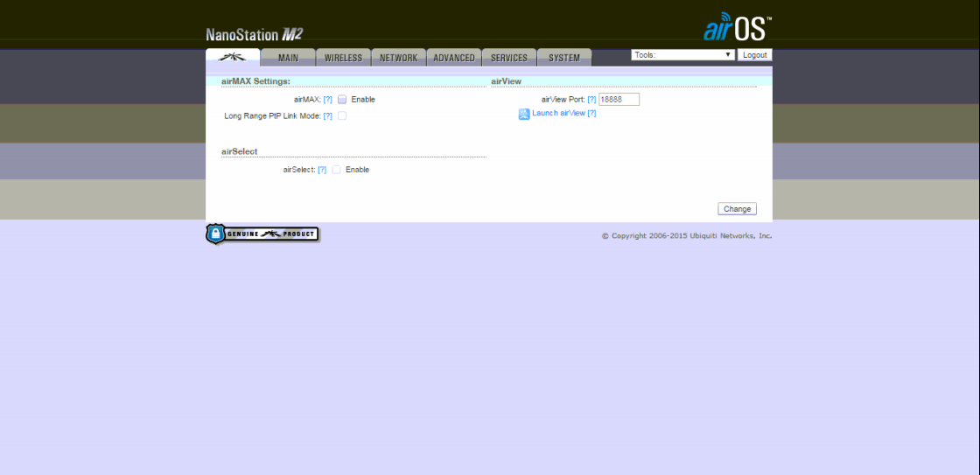Click the Ubiquiti Networks copyright text
The width and height of the screenshot is (980, 475).
pyautogui.click(x=687, y=236)
